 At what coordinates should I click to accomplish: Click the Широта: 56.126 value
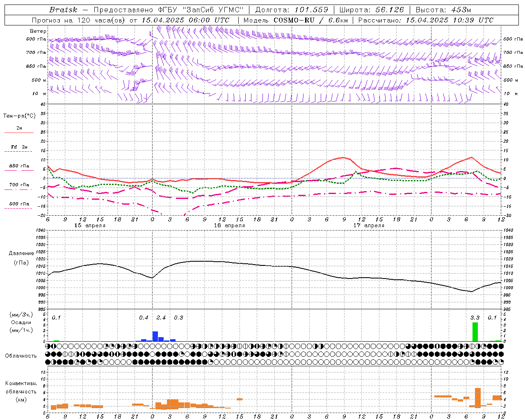point(372,10)
